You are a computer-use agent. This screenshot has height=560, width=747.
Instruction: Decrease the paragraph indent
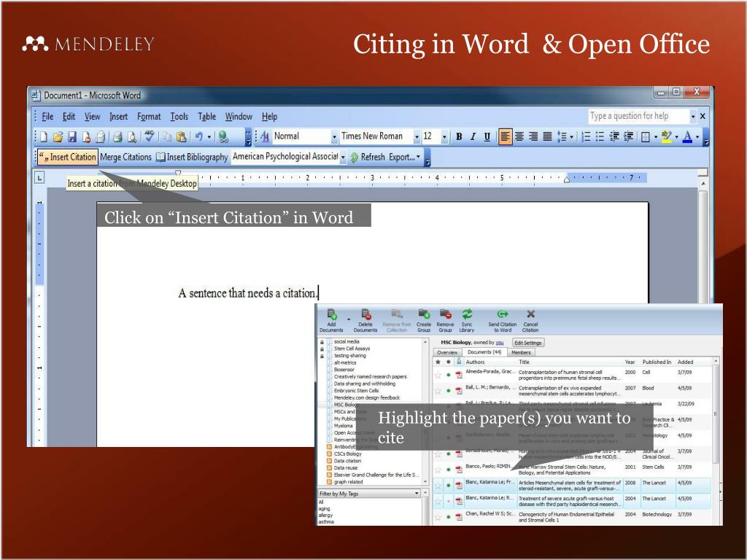pos(614,137)
